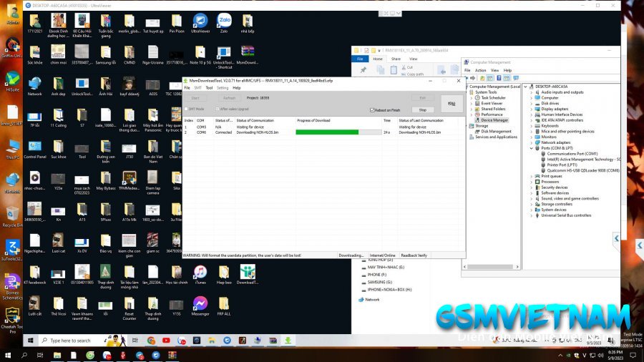The width and height of the screenshot is (644, 362).
Task: Select Qualcomm HS-USB QDLoader 9008 device
Action: pos(583,170)
